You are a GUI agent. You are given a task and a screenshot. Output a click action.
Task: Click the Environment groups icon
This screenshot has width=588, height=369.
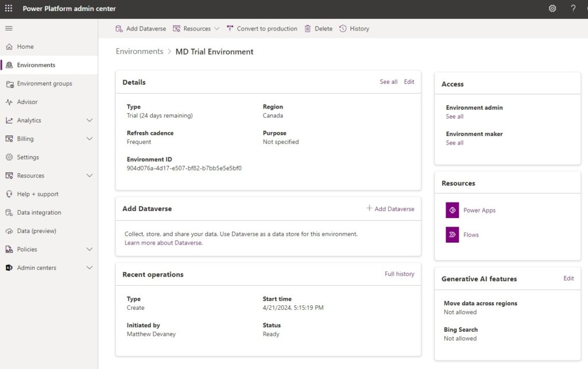[x=10, y=84]
